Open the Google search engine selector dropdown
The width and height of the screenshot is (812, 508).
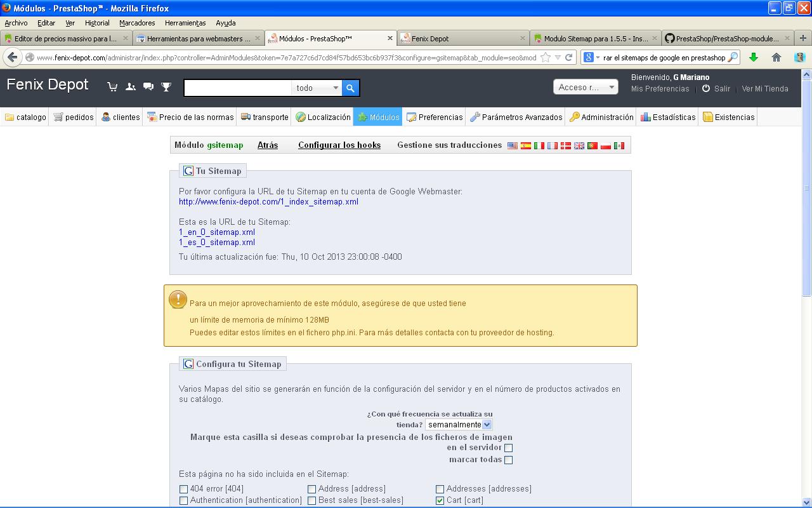(591, 57)
